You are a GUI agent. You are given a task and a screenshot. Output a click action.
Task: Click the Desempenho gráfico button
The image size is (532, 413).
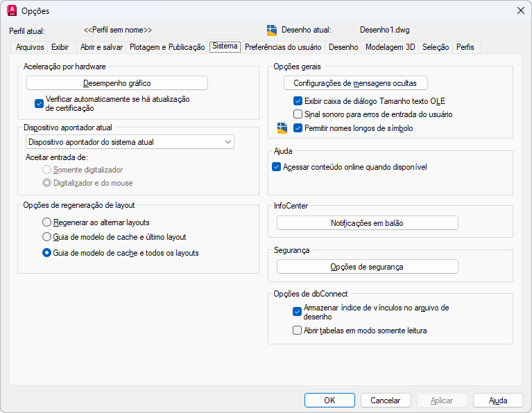(x=117, y=83)
